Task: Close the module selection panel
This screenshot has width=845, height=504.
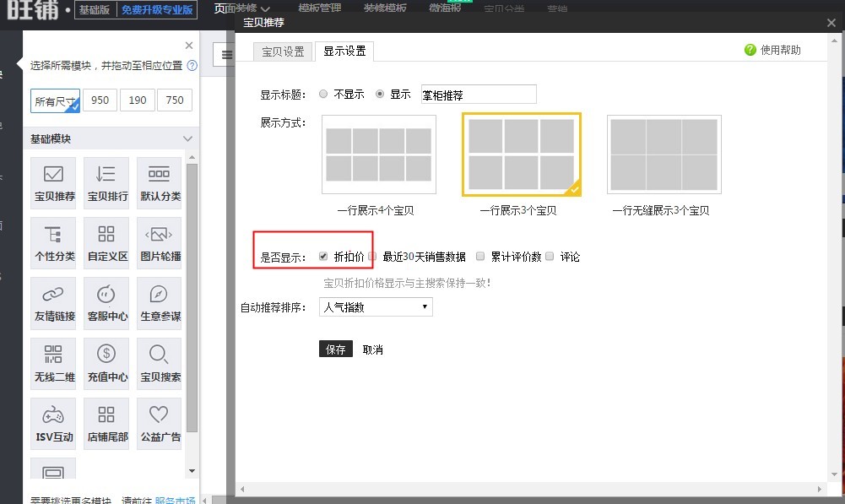Action: click(188, 46)
